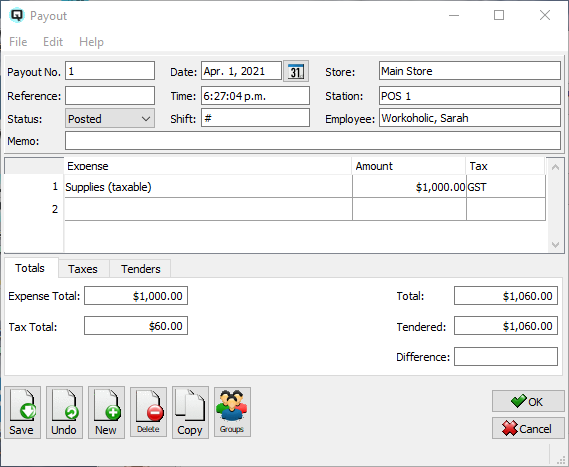Switch to the Tenders tab
The height and width of the screenshot is (467, 569).
click(x=141, y=269)
